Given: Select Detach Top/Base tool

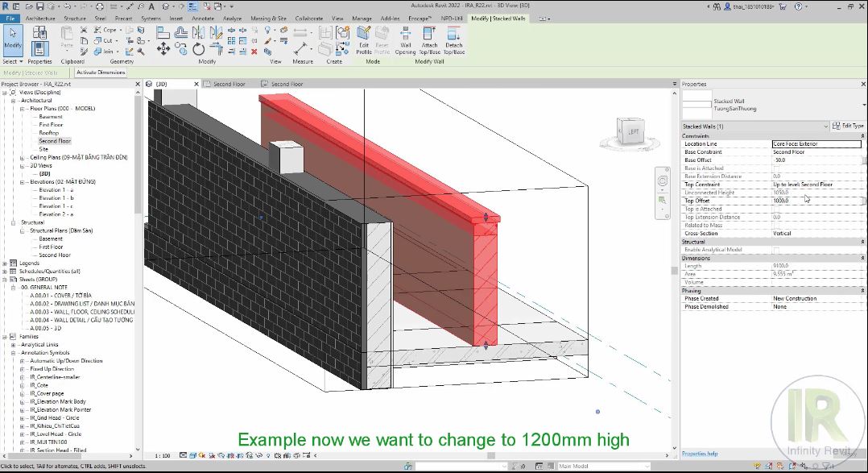Looking at the screenshot, I should (x=453, y=39).
